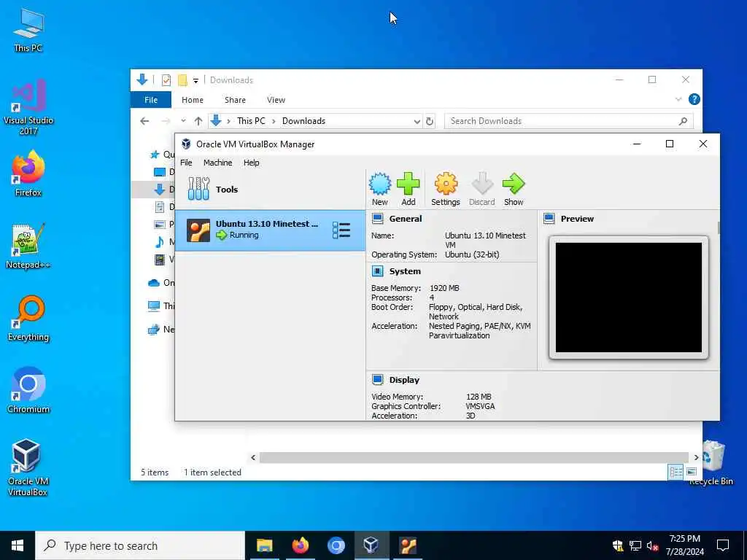Image resolution: width=747 pixels, height=560 pixels.
Task: Open the Machine menu
Action: click(x=217, y=163)
